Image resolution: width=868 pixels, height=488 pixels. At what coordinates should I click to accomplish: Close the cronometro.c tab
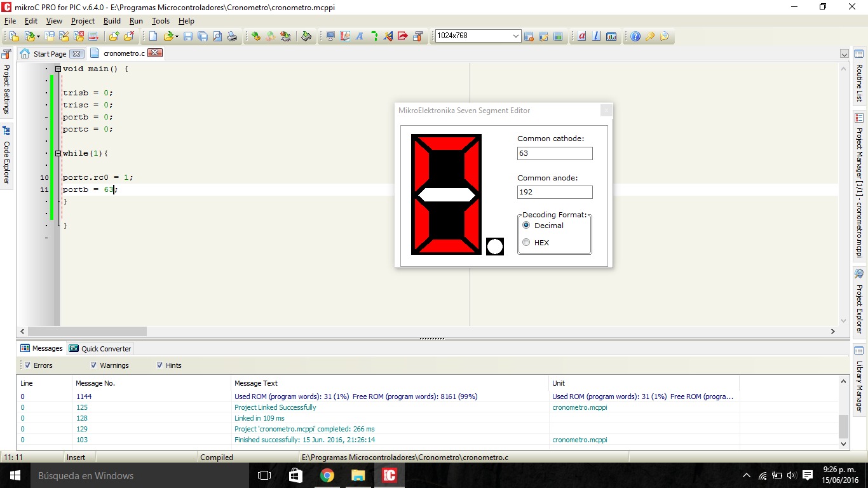pos(154,53)
